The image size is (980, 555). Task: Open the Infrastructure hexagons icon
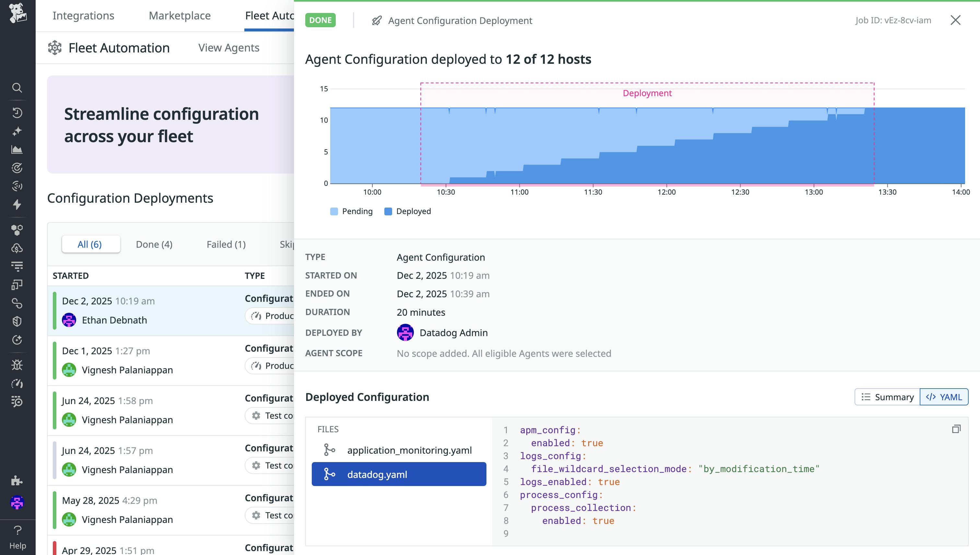coord(17,230)
